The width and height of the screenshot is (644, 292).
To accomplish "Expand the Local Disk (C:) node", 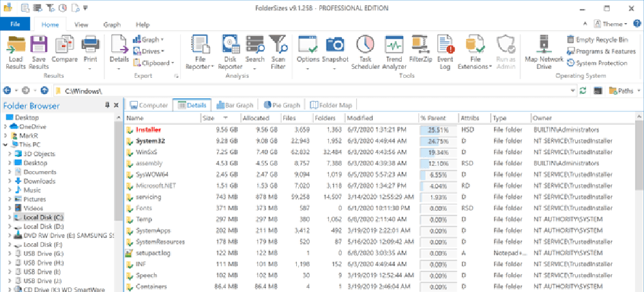I will coord(10,217).
